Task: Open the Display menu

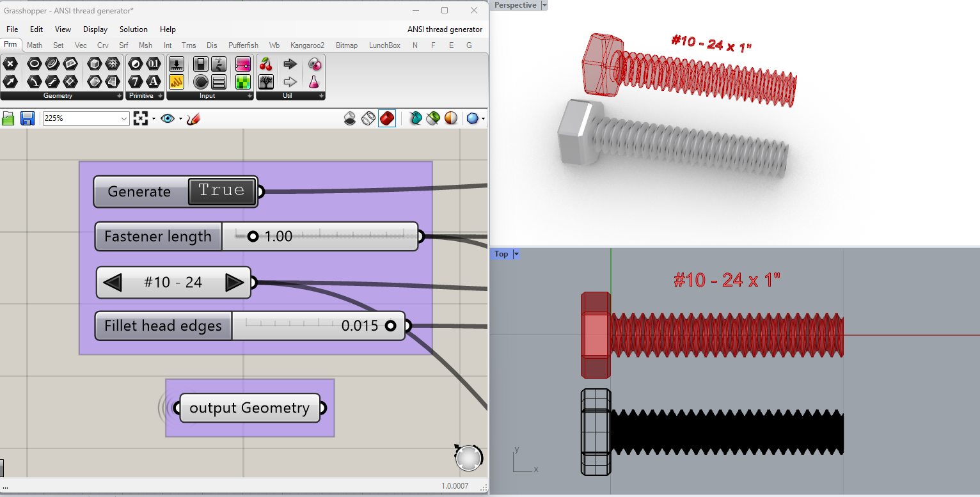Action: tap(95, 29)
